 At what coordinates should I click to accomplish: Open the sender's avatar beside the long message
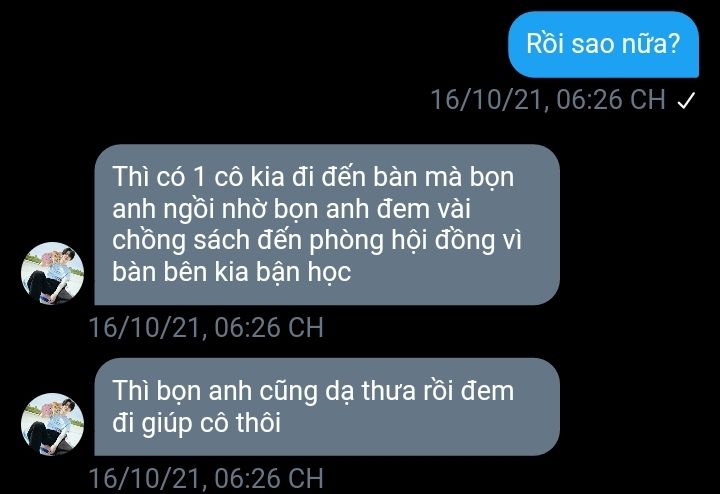tap(52, 273)
